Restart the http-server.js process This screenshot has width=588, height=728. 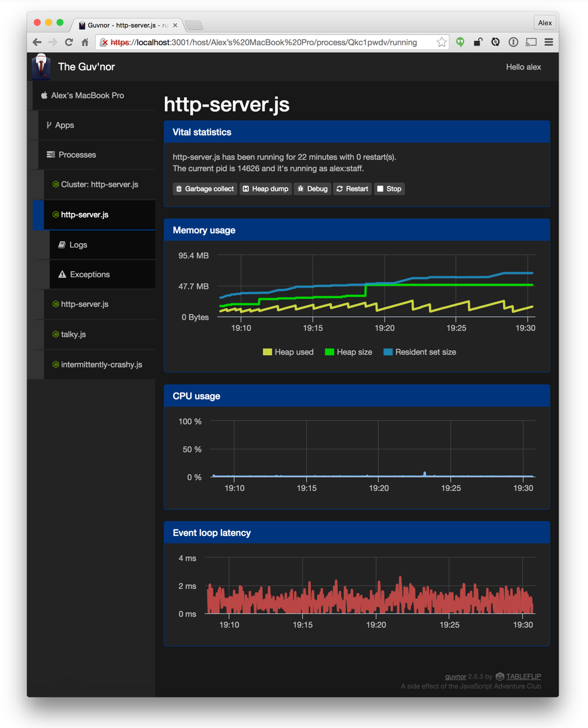(352, 189)
